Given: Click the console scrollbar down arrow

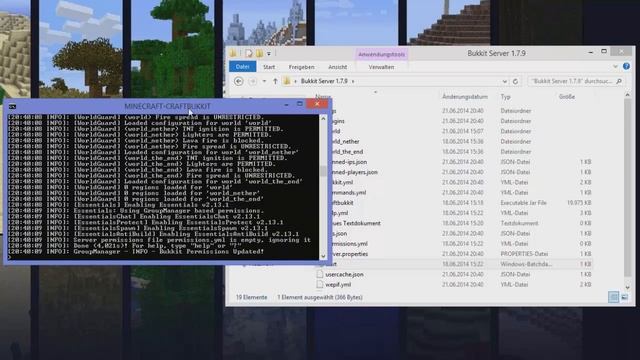Looking at the screenshot, I should tap(323, 256).
